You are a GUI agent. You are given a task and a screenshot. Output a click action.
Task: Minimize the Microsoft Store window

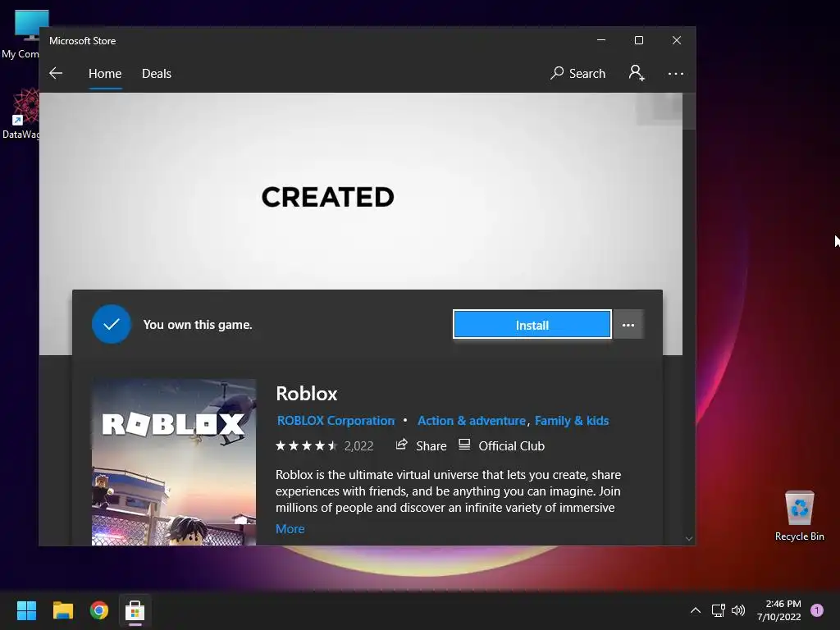(601, 40)
